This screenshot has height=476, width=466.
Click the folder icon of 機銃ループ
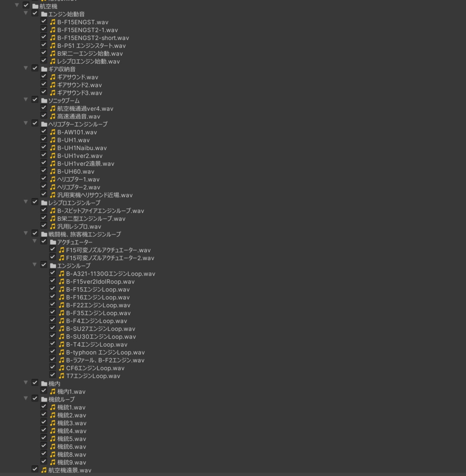(44, 399)
